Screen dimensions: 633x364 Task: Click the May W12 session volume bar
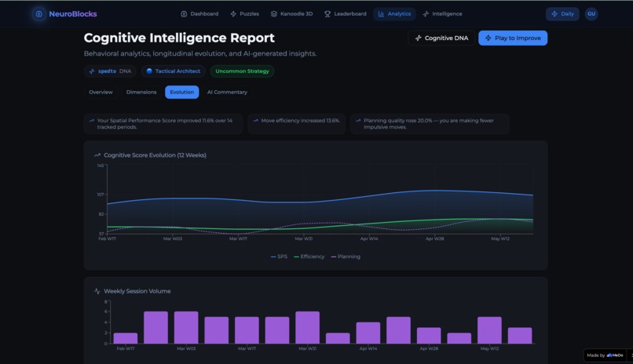(x=490, y=330)
